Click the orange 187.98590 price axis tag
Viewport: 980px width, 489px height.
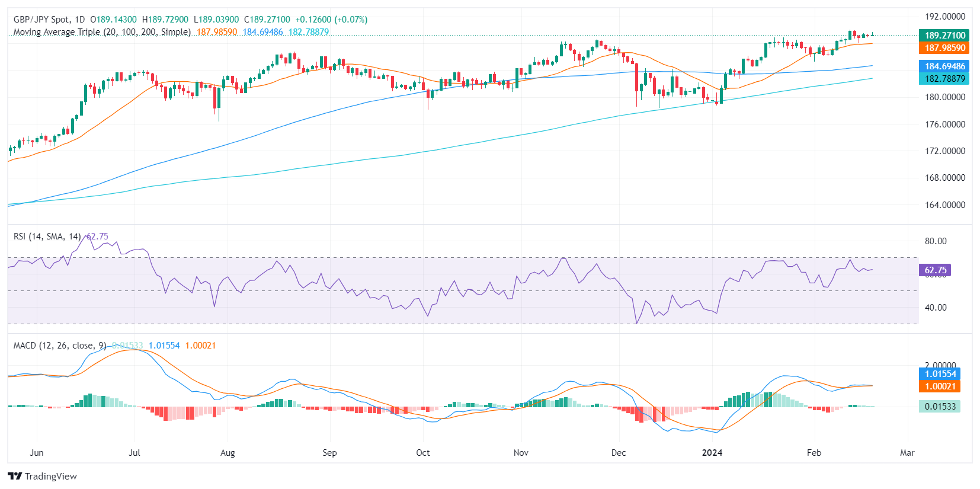tap(944, 48)
